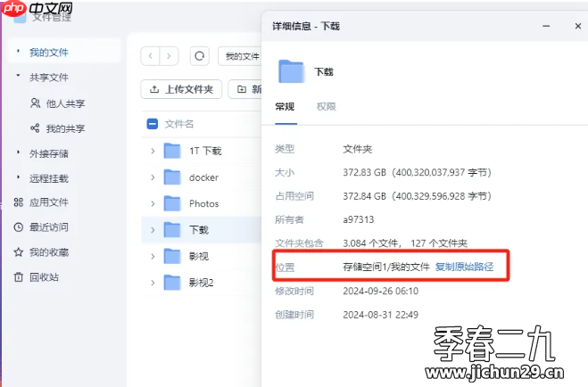Image resolution: width=588 pixels, height=387 pixels.
Task: Open 回收站 in the sidebar
Action: pyautogui.click(x=44, y=277)
